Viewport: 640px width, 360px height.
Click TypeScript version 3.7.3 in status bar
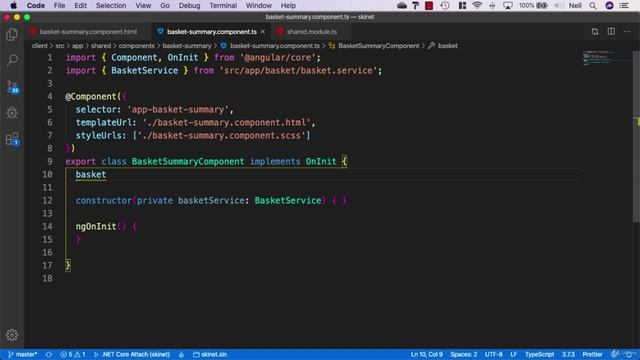(568, 354)
